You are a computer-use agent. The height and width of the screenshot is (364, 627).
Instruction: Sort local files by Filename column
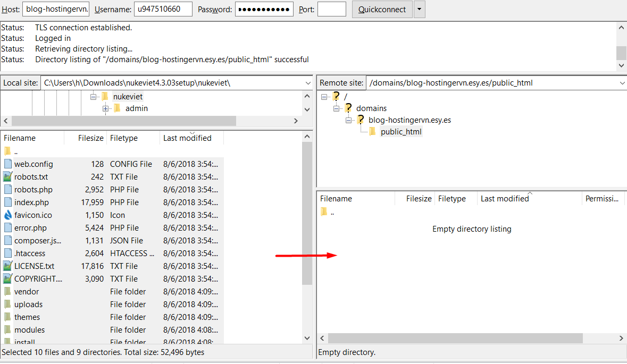(32, 138)
